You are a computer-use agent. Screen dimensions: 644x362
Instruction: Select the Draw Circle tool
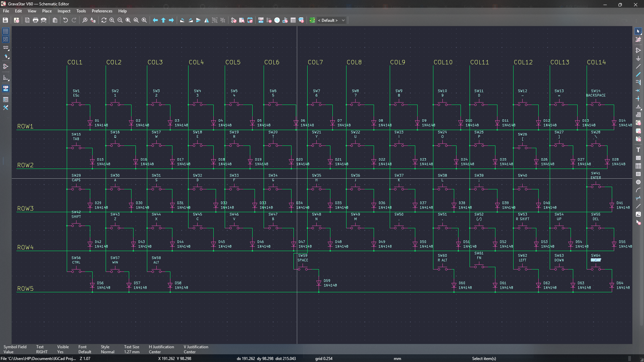(638, 182)
